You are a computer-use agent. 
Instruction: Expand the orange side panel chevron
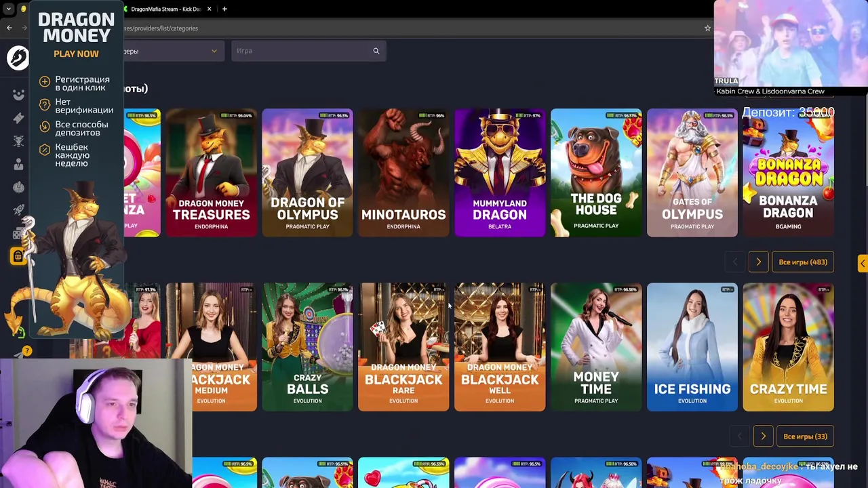(863, 263)
